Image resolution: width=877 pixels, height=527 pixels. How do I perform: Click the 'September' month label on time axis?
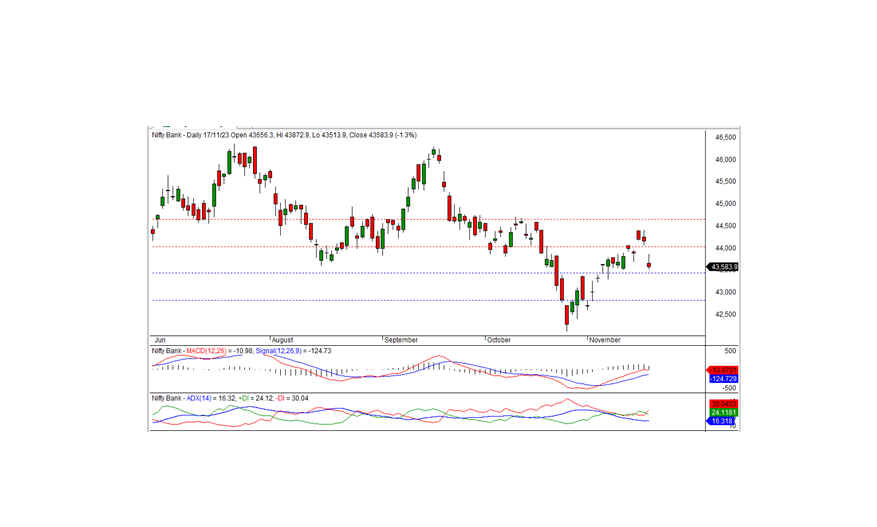pyautogui.click(x=401, y=340)
